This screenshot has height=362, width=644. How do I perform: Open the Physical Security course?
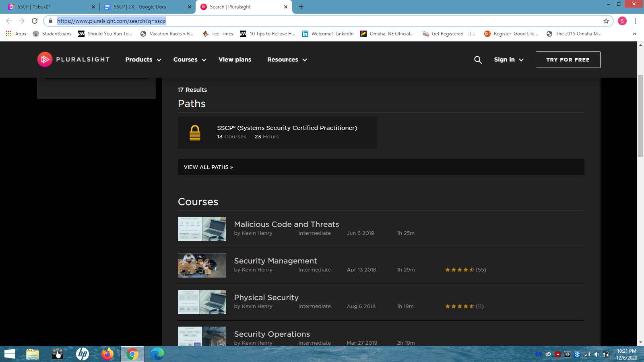pyautogui.click(x=266, y=298)
